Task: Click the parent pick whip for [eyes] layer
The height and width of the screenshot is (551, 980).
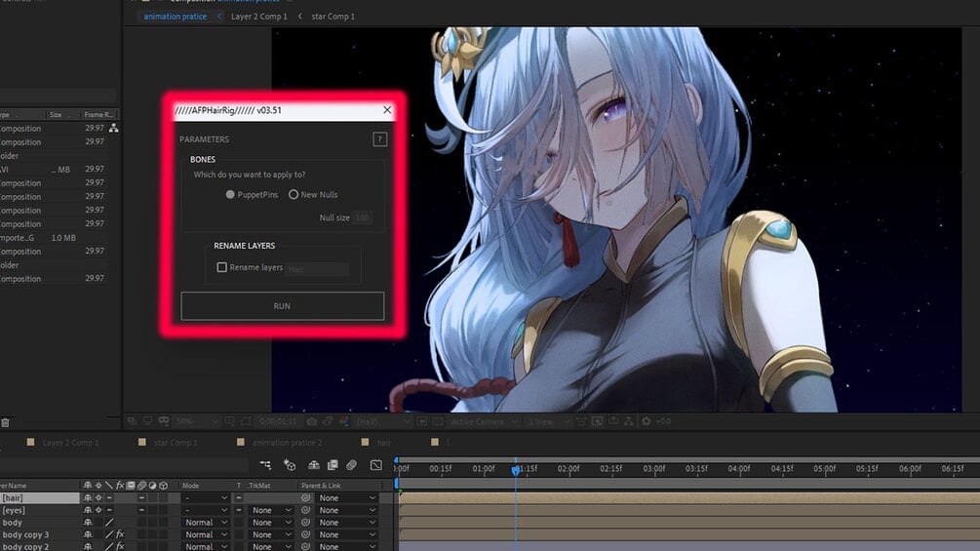Action: coord(305,510)
